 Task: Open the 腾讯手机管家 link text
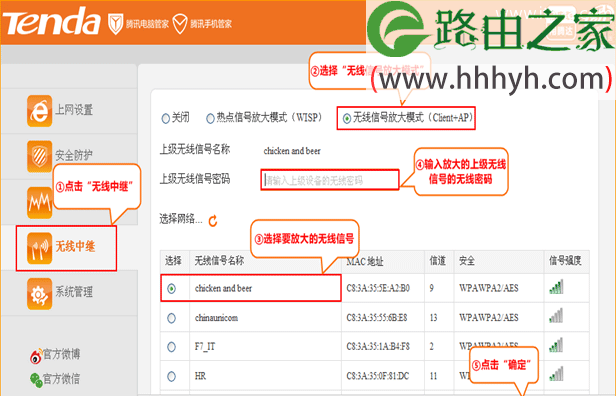click(x=211, y=24)
